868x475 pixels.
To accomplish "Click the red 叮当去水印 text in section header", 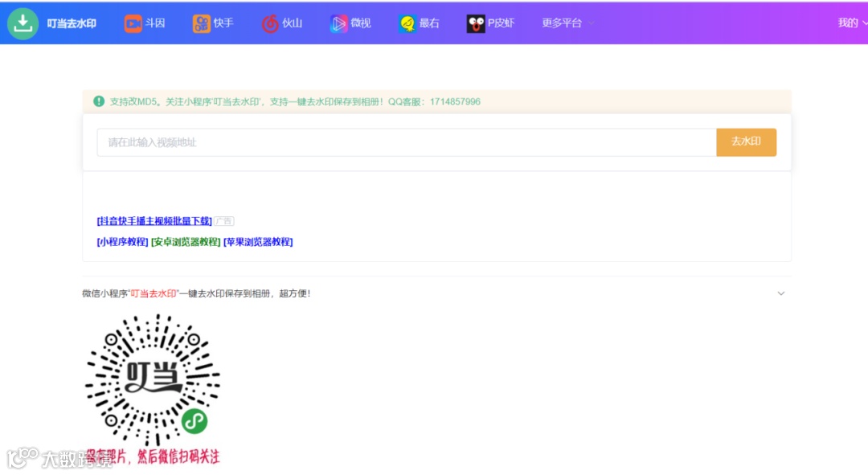I will click(154, 293).
